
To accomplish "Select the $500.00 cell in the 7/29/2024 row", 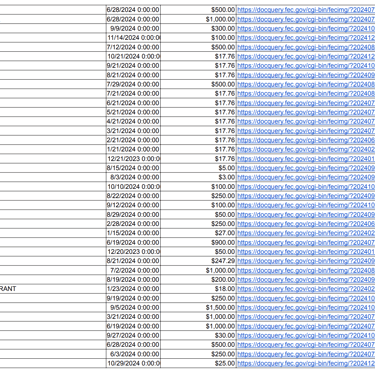I will coord(199,84).
